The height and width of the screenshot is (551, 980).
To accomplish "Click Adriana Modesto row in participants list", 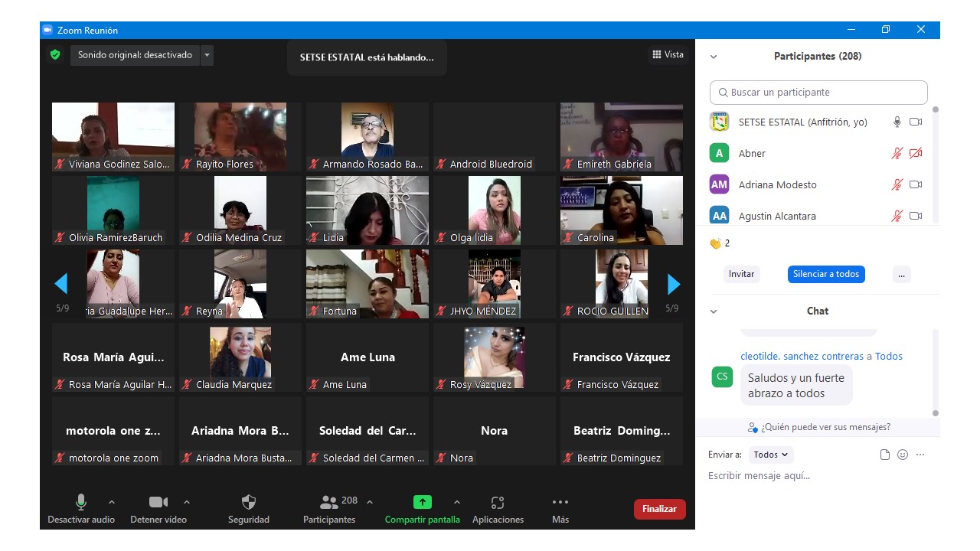I will click(x=818, y=184).
